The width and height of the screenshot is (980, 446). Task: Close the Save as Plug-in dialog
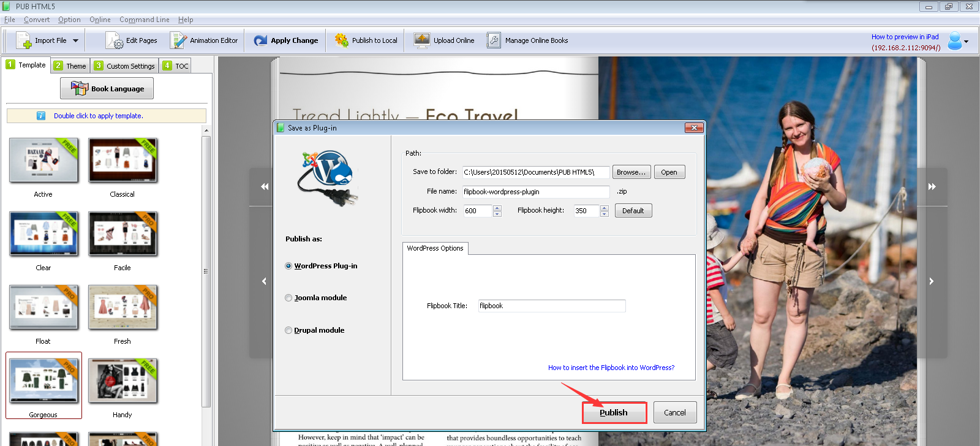694,127
